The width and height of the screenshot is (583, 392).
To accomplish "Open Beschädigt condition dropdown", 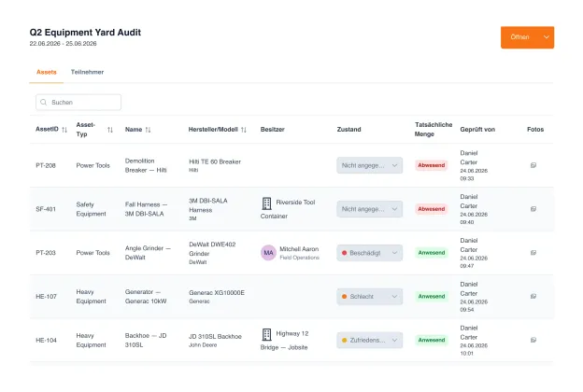I will click(370, 253).
